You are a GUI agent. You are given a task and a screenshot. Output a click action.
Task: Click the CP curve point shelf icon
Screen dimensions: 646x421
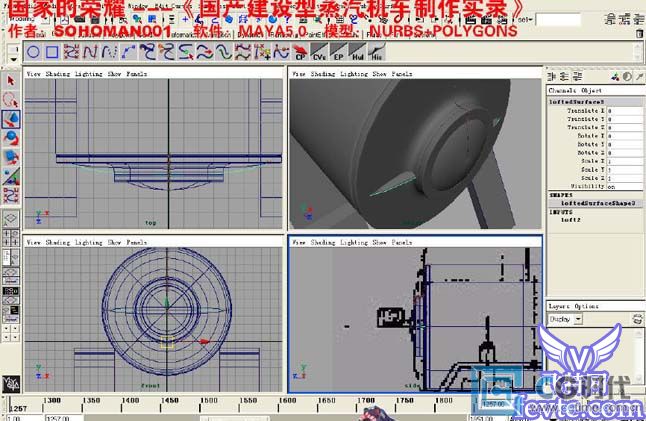[300, 52]
